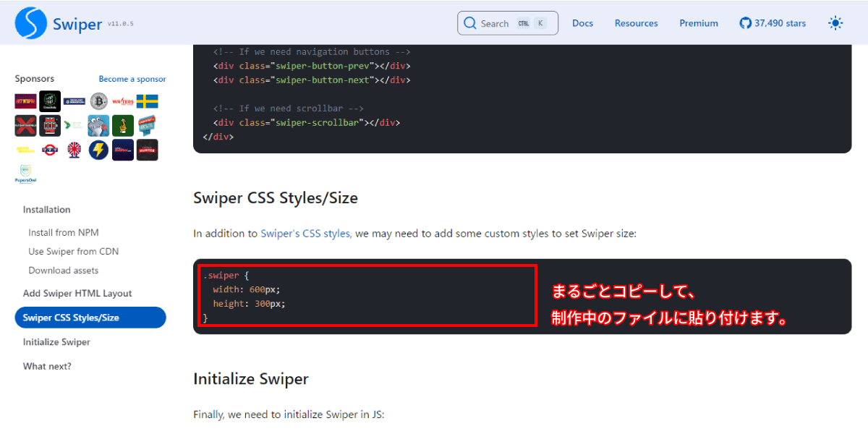Open the What next? sidebar item
The width and height of the screenshot is (868, 434).
pos(47,366)
